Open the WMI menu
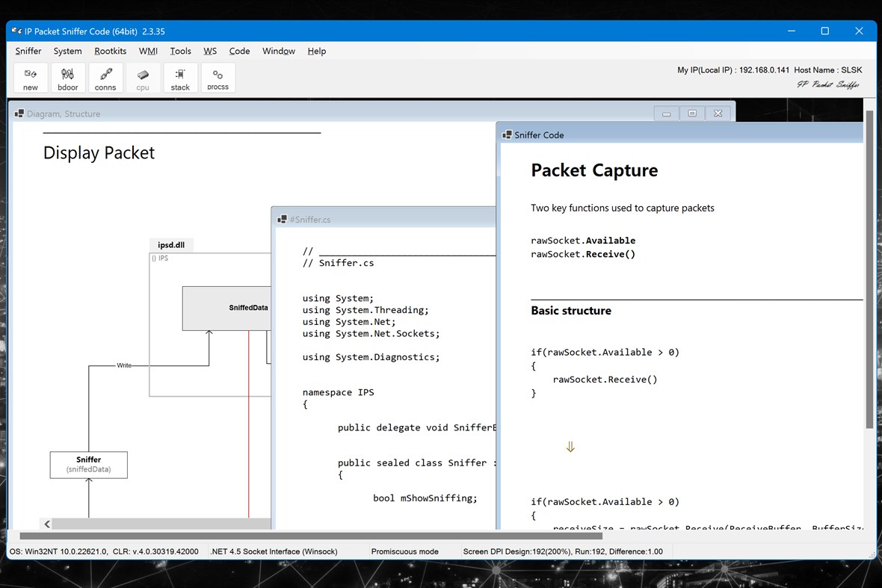The width and height of the screenshot is (882, 588). 147,51
